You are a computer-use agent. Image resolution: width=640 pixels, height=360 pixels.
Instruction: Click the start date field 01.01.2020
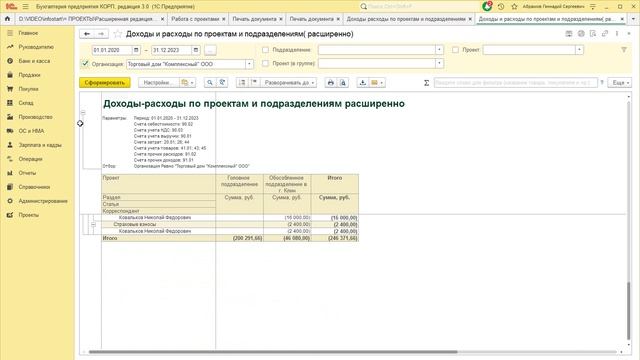pyautogui.click(x=112, y=50)
